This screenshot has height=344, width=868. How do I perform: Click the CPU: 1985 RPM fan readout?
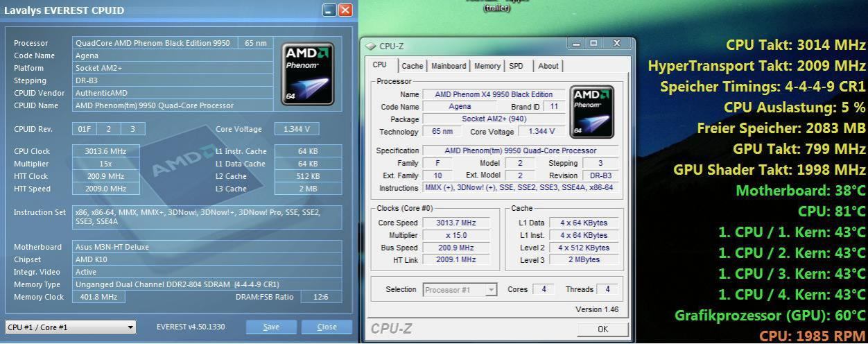click(813, 336)
